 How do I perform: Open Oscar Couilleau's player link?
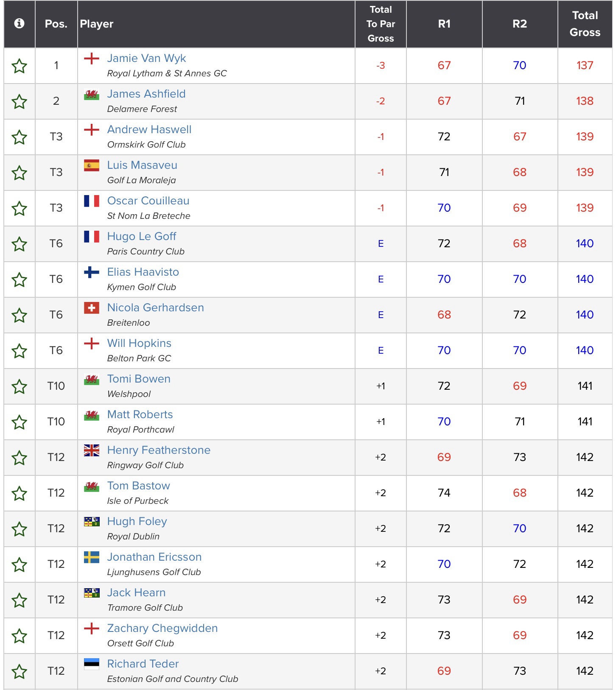(x=148, y=201)
